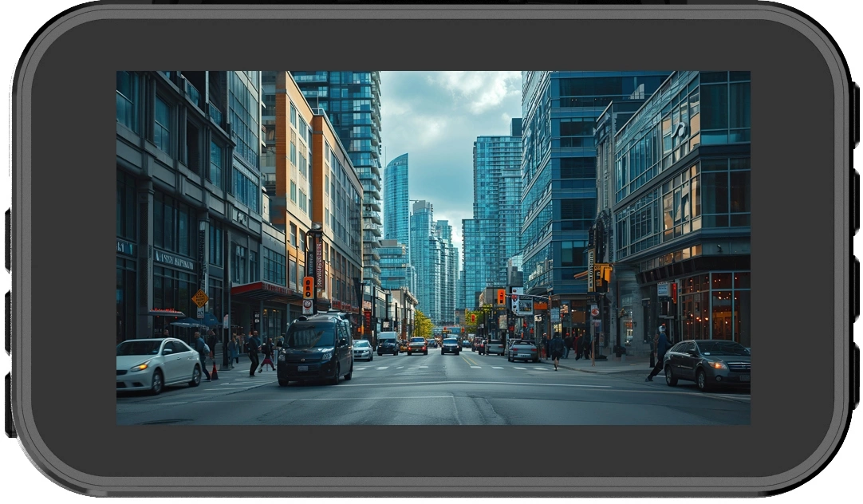Tap the red awning on the left building
This screenshot has height=504, width=863.
pyautogui.click(x=262, y=289)
